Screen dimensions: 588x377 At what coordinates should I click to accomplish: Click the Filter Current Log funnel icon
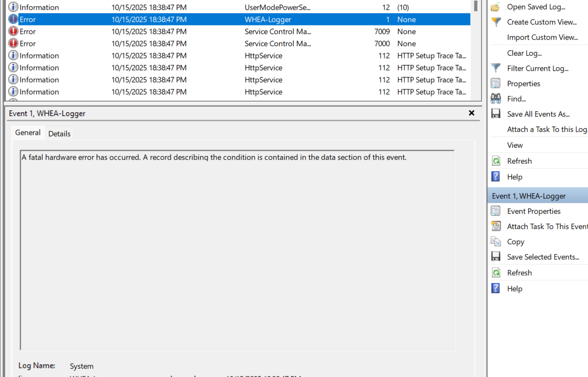[495, 68]
